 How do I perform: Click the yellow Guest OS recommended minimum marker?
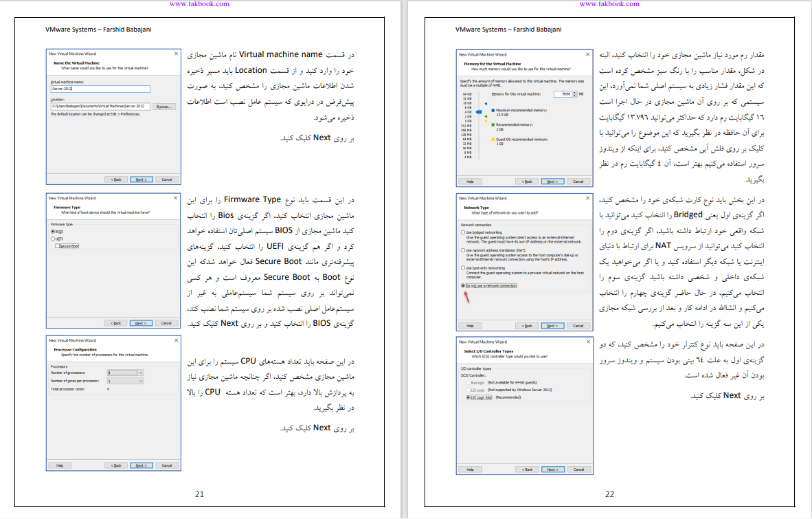click(x=493, y=140)
